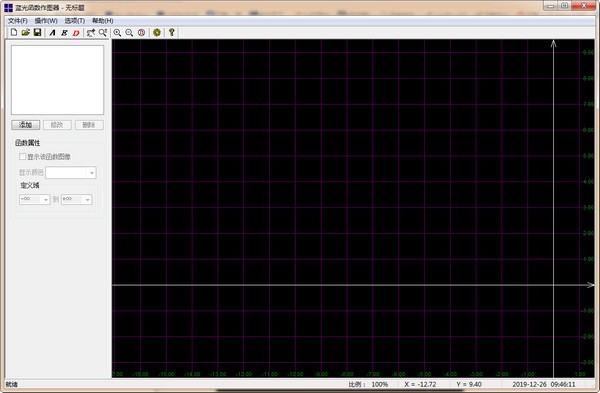Click the 删除 button
Screen dimensions: 600x393
[89, 125]
